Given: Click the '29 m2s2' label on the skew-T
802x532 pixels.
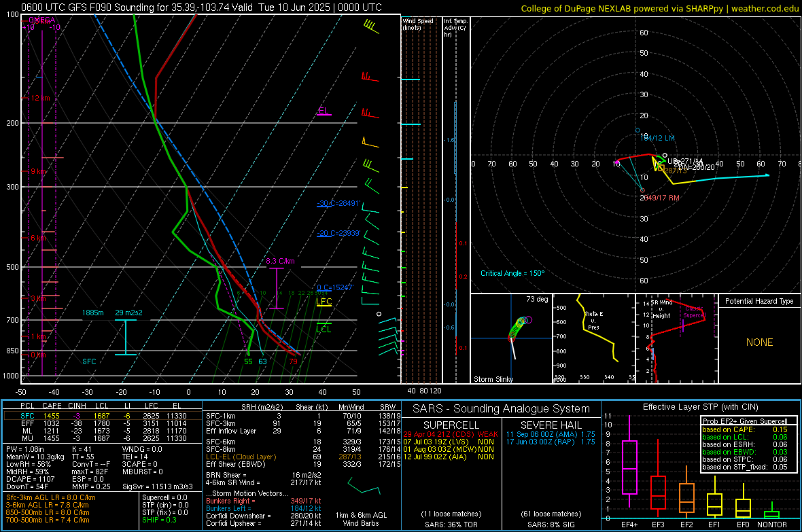Looking at the screenshot, I should 129,313.
